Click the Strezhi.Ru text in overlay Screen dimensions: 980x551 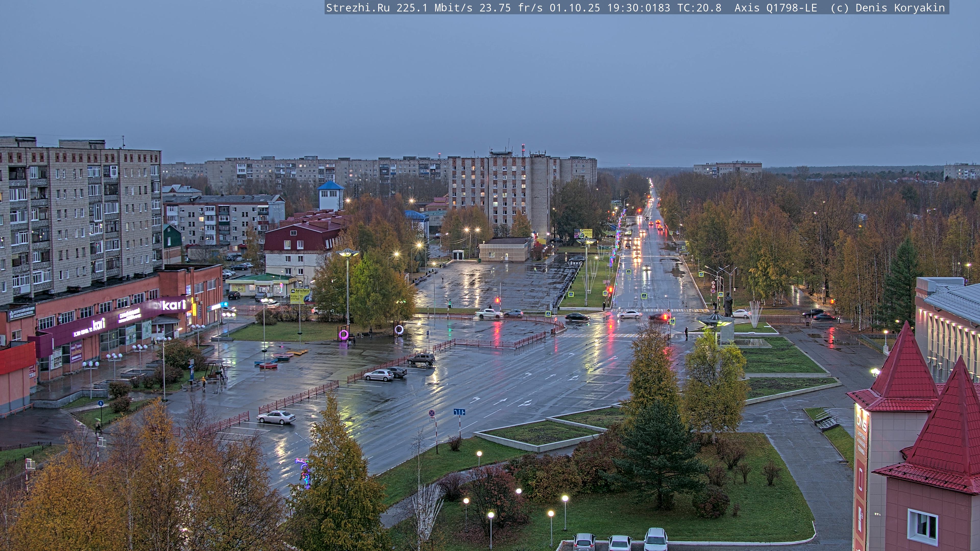coord(358,8)
